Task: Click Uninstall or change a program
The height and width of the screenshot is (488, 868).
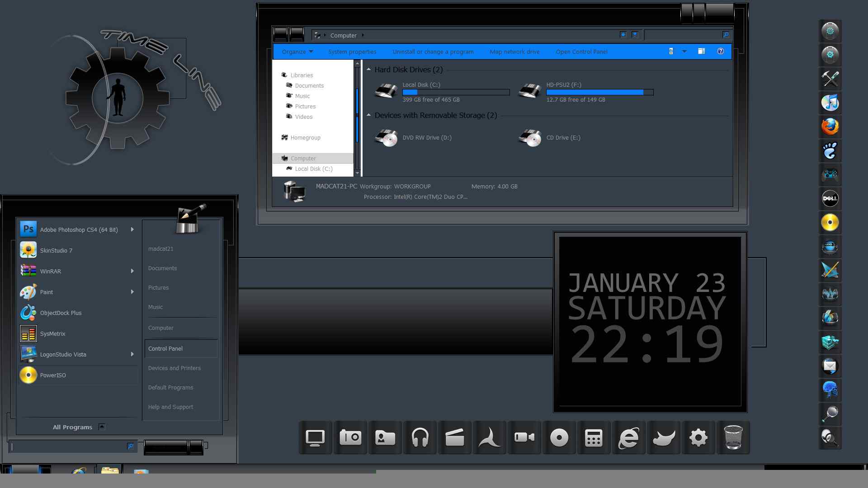Action: tap(433, 52)
